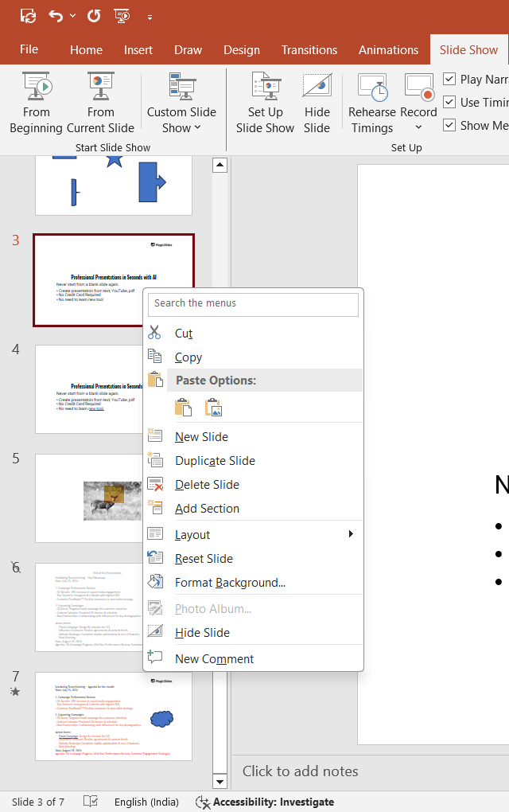This screenshot has width=509, height=812.
Task: Open the Undo history dropdown arrow
Action: tap(73, 16)
